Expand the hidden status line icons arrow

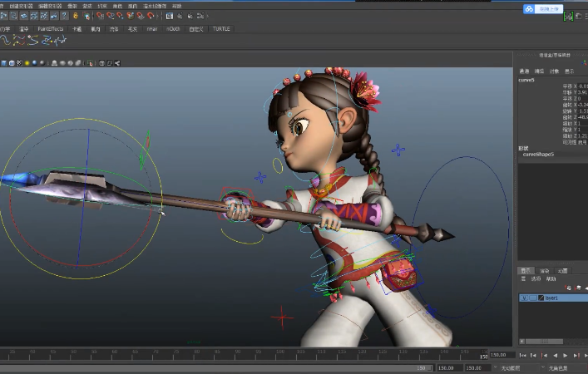tap(208, 16)
